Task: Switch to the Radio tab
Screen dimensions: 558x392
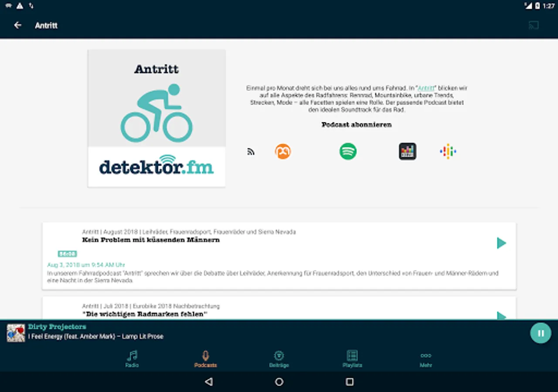Action: 132,359
